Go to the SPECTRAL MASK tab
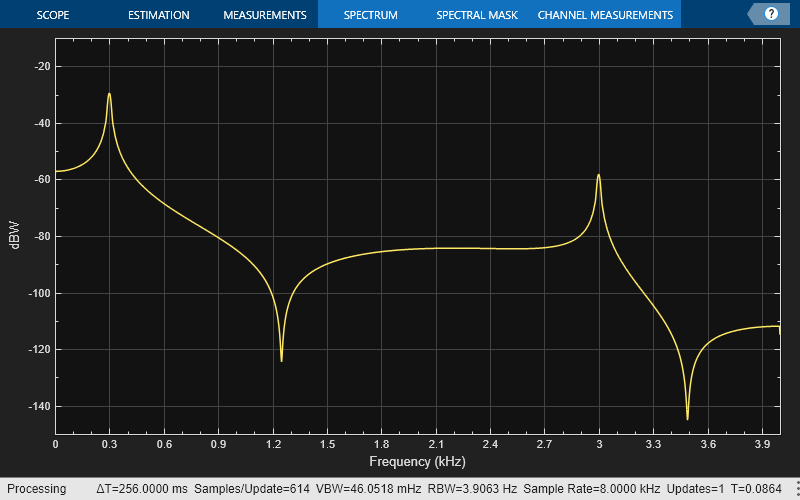The image size is (800, 500). (x=476, y=15)
